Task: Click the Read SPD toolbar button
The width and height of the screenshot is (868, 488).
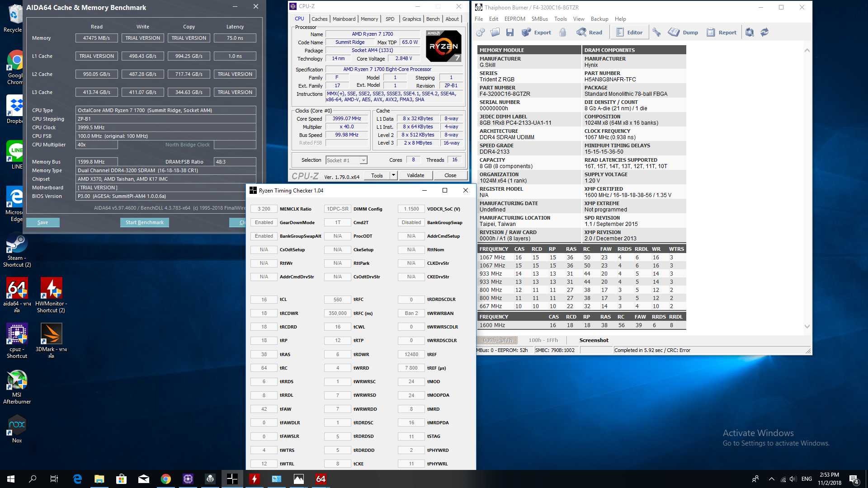Action: point(590,33)
